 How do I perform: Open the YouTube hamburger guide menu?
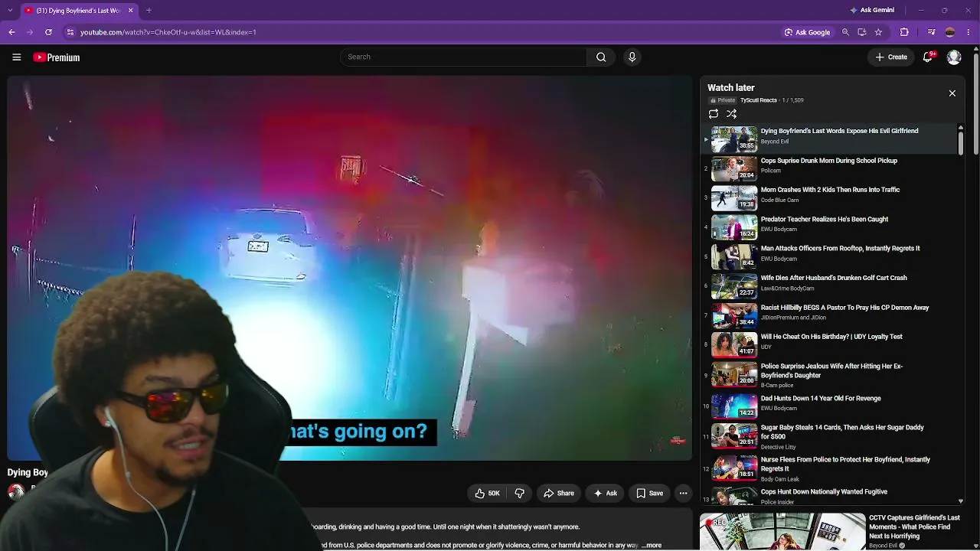16,57
